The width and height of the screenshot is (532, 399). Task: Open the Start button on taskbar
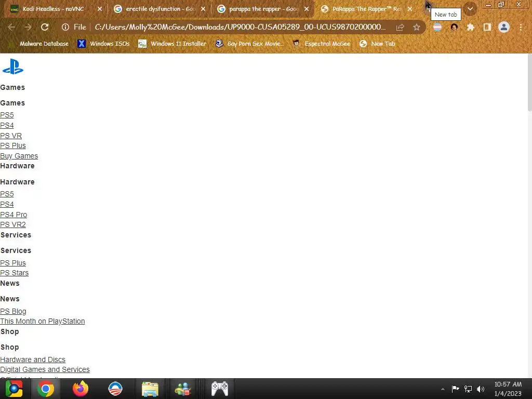point(14,389)
